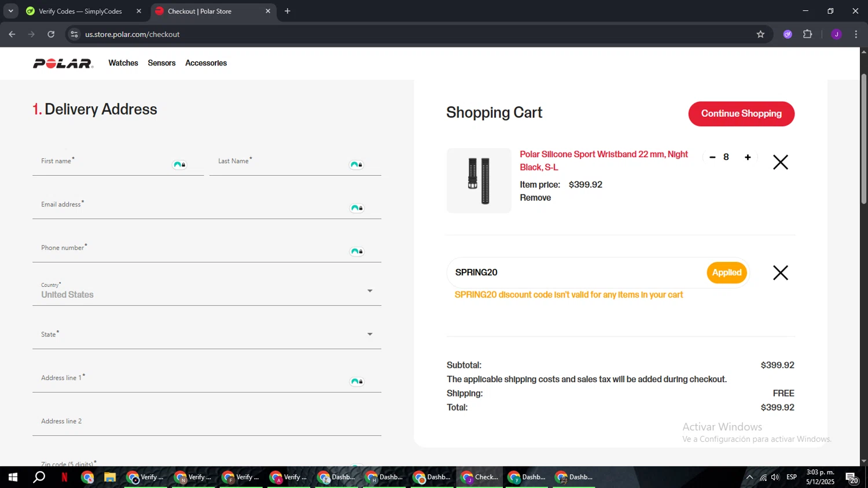
Task: Click the Email address field
Action: pyautogui.click(x=207, y=206)
